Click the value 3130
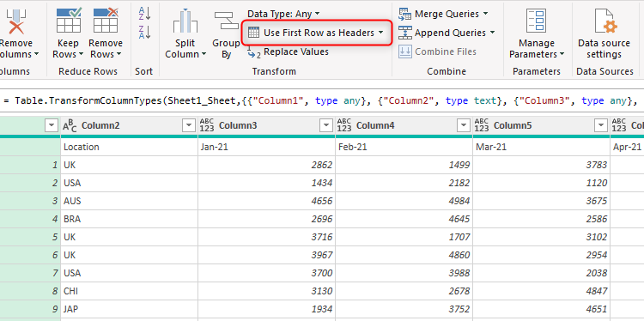The width and height of the screenshot is (644, 321). coord(321,292)
